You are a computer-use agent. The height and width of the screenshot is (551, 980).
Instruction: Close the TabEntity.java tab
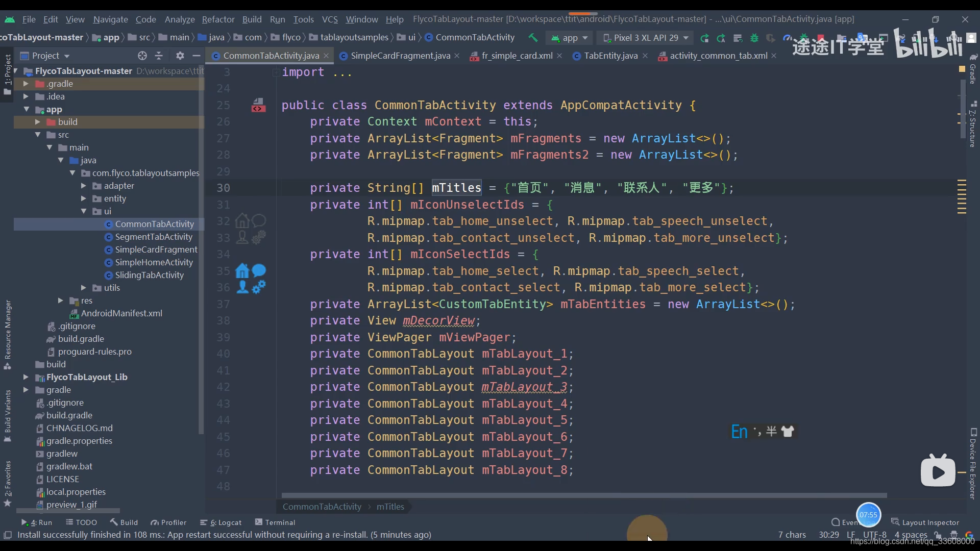click(645, 56)
